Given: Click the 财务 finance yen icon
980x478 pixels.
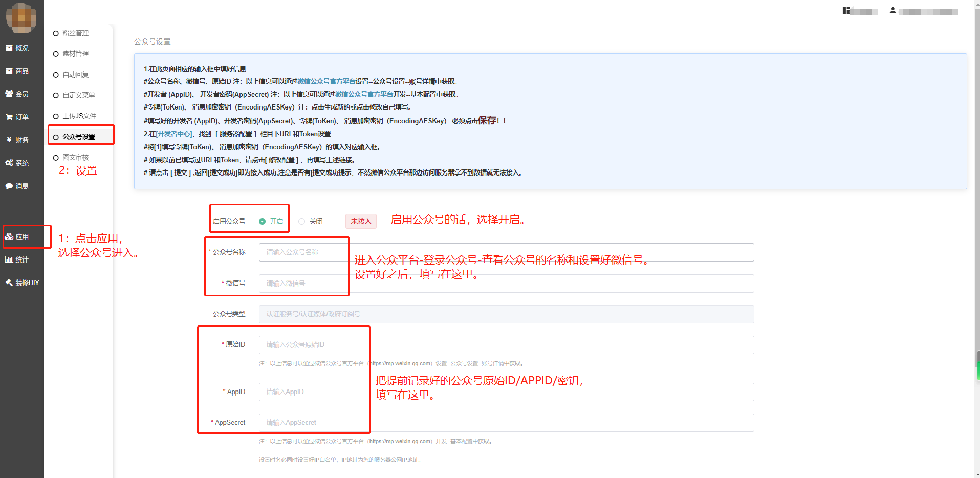Looking at the screenshot, I should pos(9,140).
